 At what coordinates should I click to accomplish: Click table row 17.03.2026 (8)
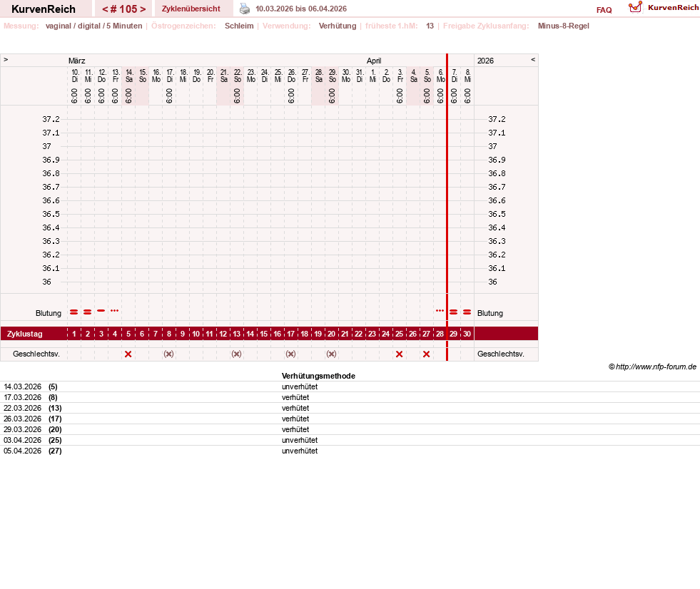coord(350,398)
